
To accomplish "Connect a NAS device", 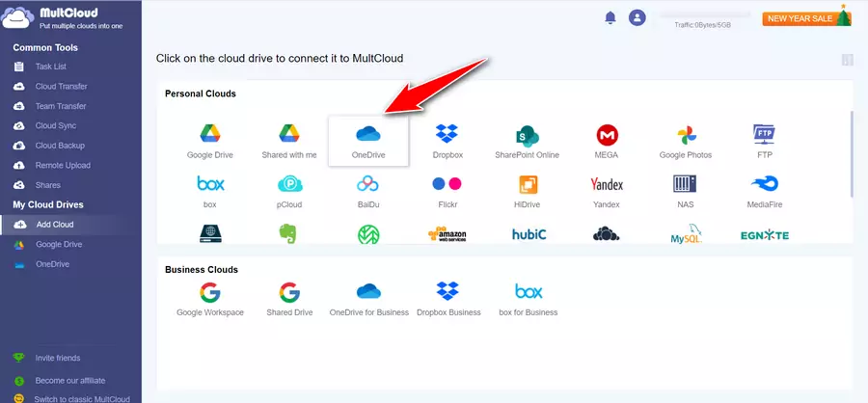I will pos(686,191).
